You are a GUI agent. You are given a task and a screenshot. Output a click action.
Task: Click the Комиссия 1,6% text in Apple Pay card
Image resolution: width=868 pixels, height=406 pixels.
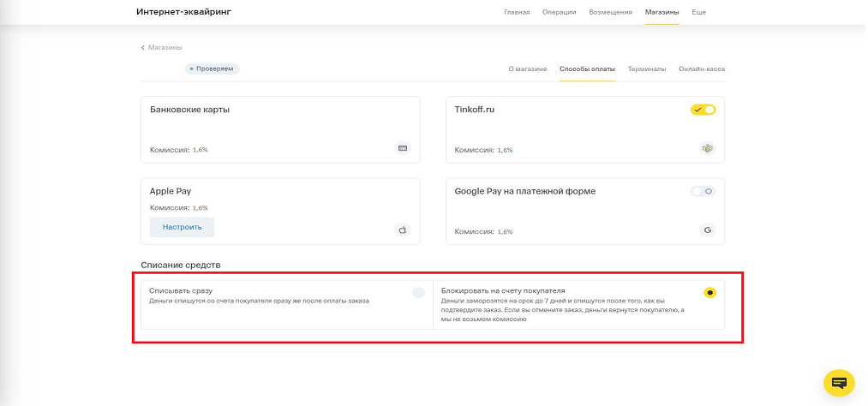click(x=179, y=208)
